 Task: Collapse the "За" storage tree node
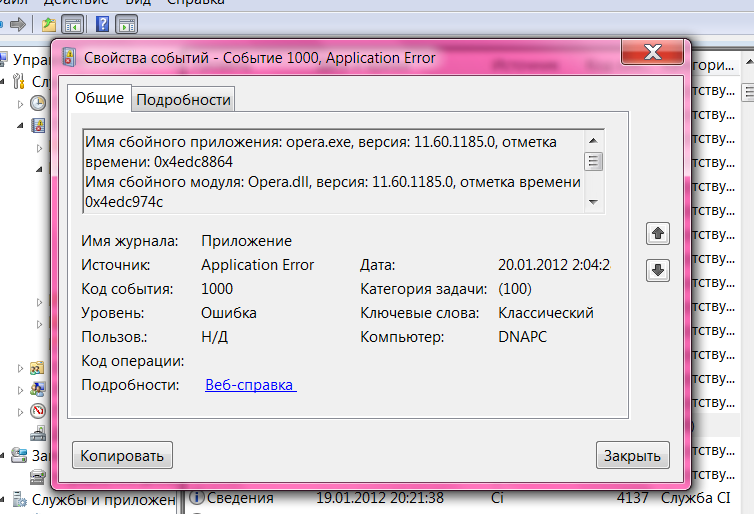[3, 455]
